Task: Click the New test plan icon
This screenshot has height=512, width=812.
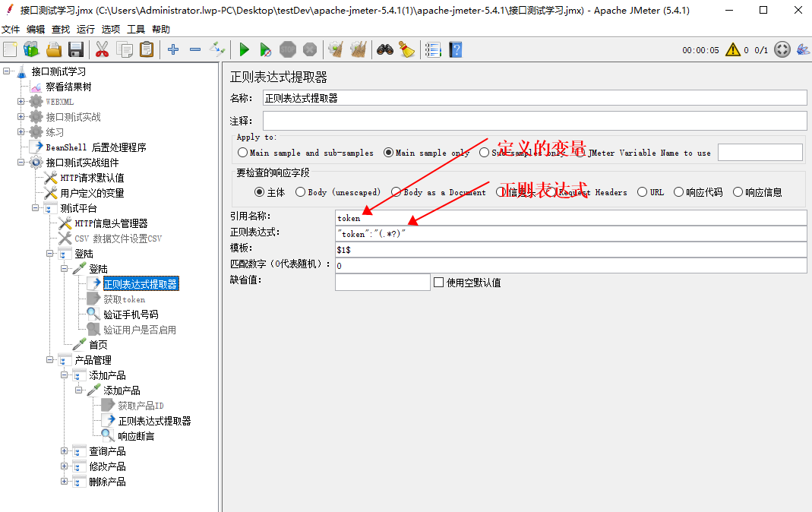Action: pos(10,49)
